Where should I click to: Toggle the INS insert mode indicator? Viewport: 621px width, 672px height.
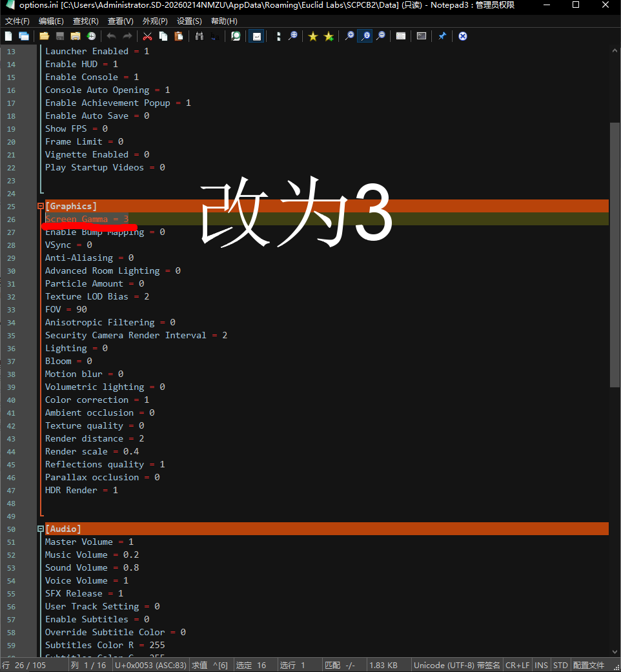point(542,665)
